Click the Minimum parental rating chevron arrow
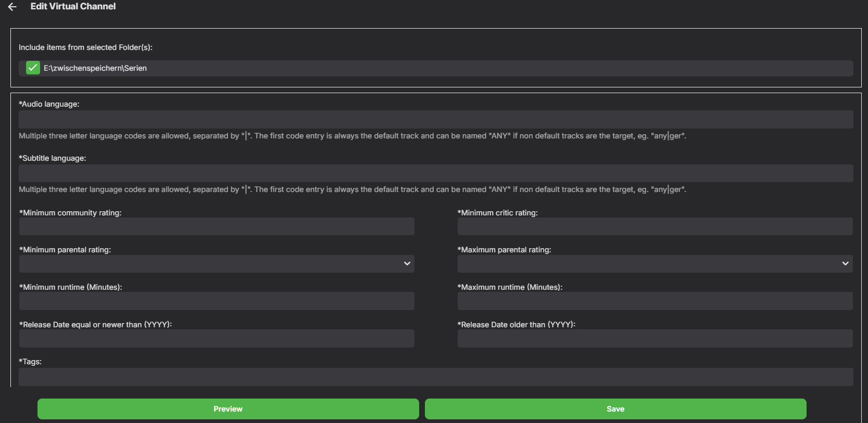This screenshot has height=423, width=868. [407, 264]
